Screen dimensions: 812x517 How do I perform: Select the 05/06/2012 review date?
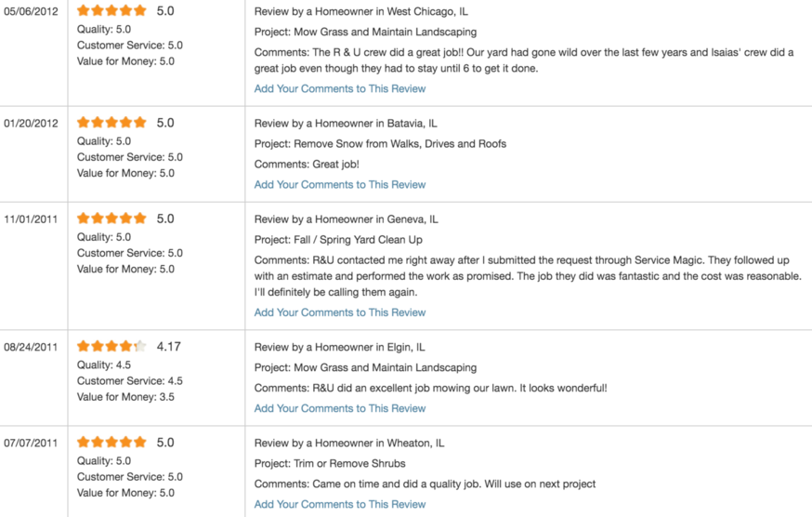pyautogui.click(x=31, y=11)
